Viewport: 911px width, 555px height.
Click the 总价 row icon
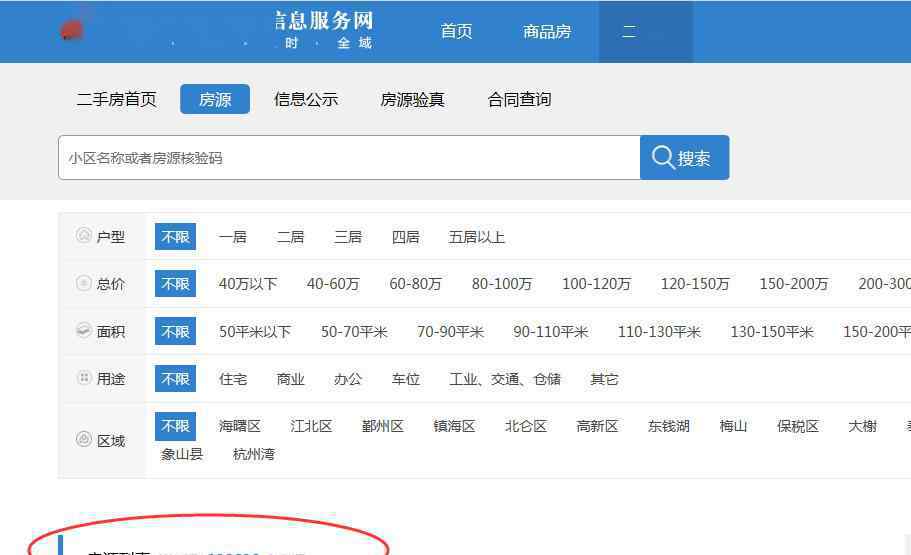[84, 283]
